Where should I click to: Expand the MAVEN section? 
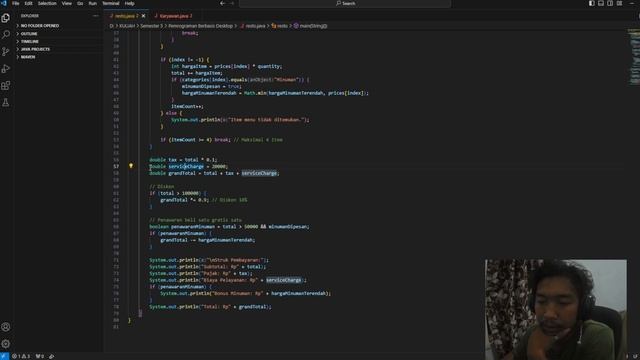(59, 57)
